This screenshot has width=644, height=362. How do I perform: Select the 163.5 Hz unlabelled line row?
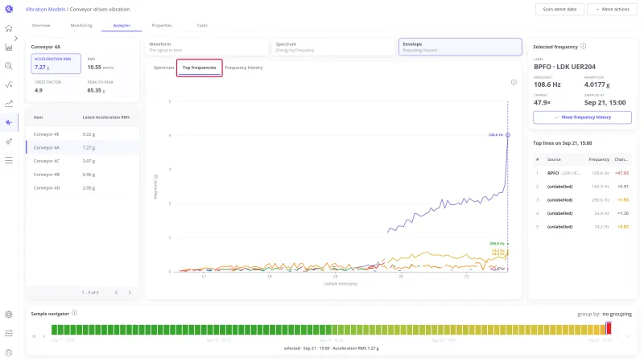(x=582, y=187)
